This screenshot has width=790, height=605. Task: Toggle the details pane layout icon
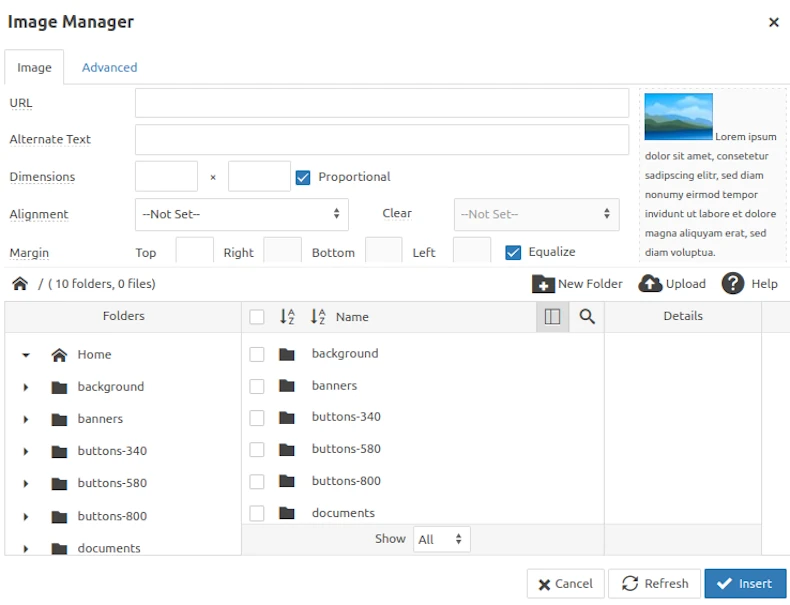point(552,317)
